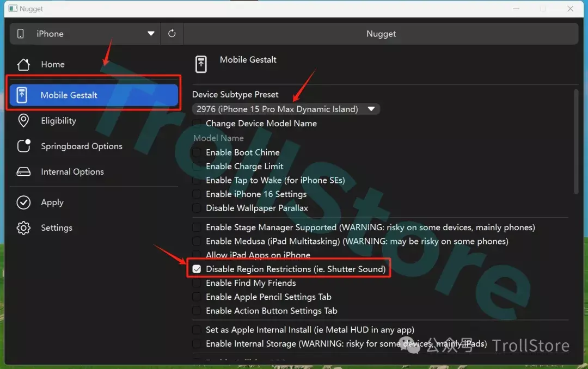Open the iPhone device dropdown
This screenshot has height=369, width=588.
(85, 34)
